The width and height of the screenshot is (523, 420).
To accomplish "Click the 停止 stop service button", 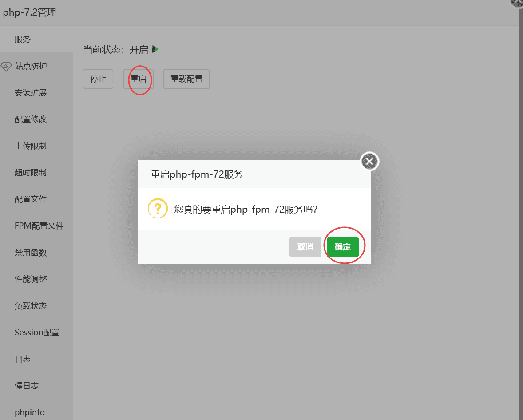I will 98,79.
